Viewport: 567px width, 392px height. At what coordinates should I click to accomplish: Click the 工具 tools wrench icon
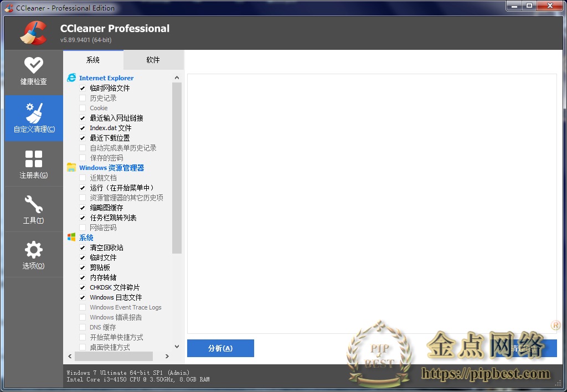click(33, 209)
